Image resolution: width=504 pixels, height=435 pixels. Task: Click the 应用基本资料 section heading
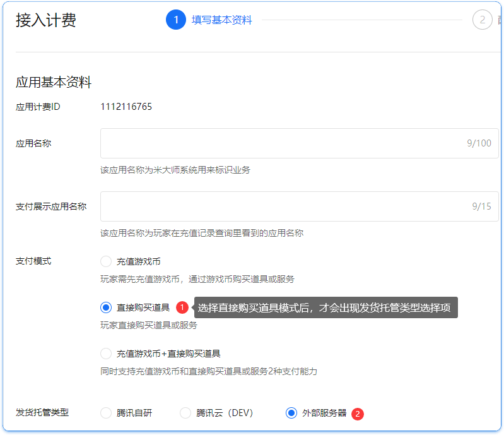54,82
